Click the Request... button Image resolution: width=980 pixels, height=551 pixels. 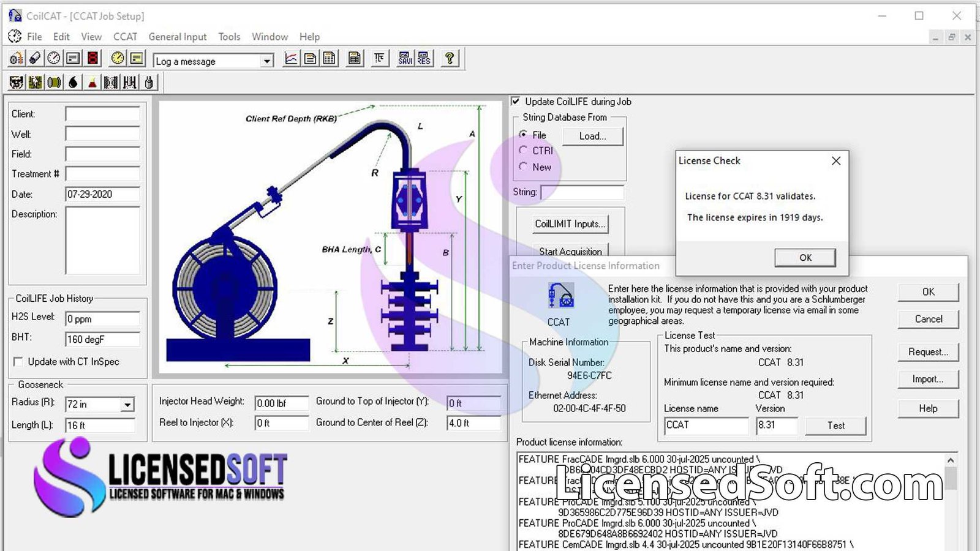pos(928,352)
